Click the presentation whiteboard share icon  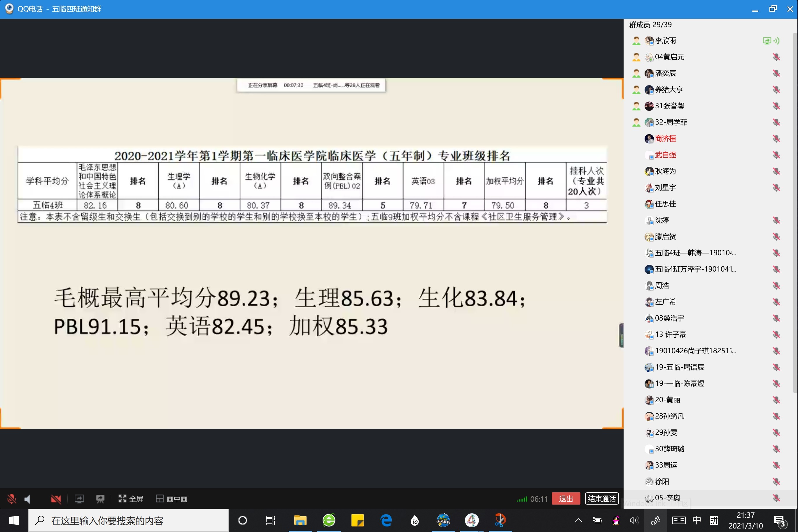[x=100, y=499]
